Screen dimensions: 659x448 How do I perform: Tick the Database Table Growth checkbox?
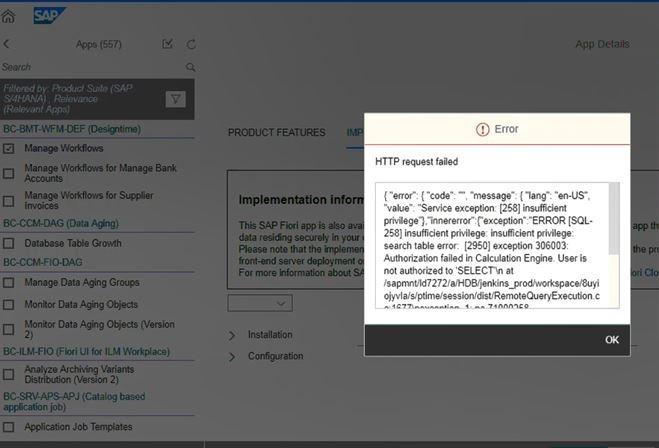[8, 243]
